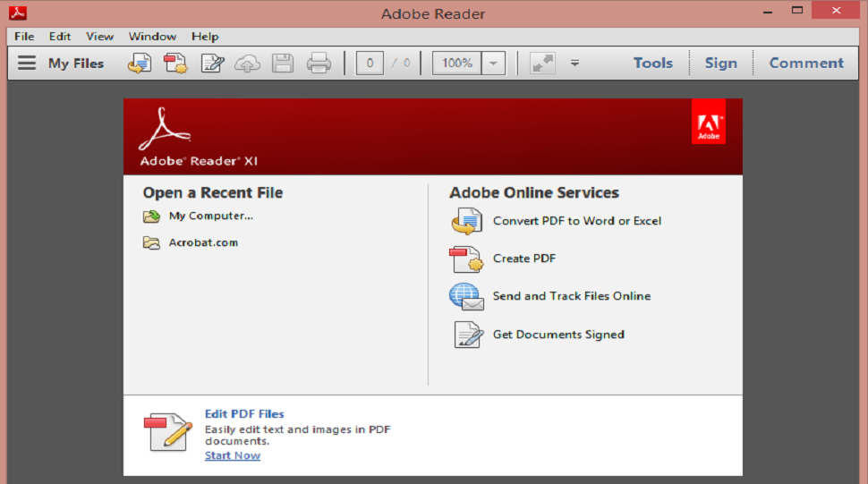Click the cloud upload toolbar icon
The height and width of the screenshot is (484, 868).
point(248,64)
